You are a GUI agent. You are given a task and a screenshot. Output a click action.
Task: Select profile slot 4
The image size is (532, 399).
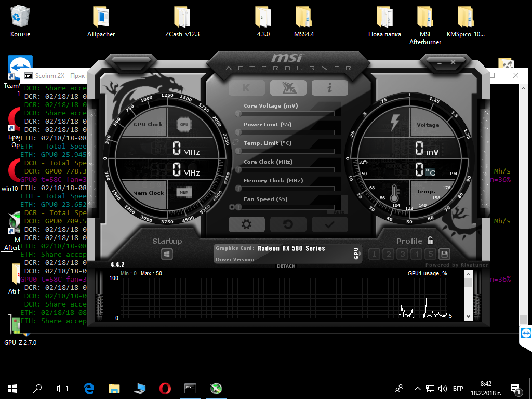click(x=417, y=254)
